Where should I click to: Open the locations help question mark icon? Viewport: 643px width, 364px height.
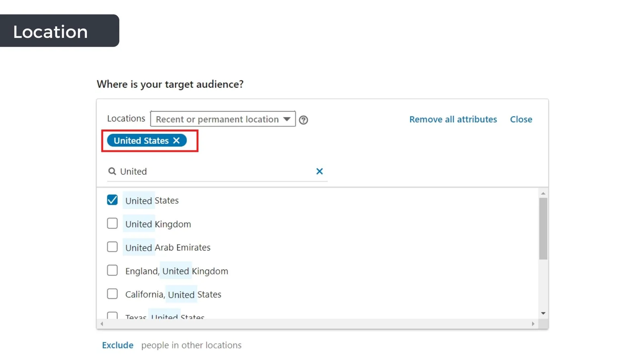point(303,120)
